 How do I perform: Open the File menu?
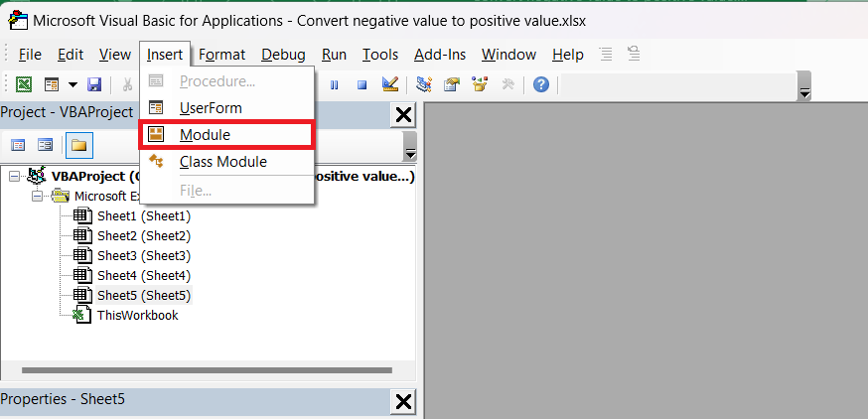coord(30,55)
